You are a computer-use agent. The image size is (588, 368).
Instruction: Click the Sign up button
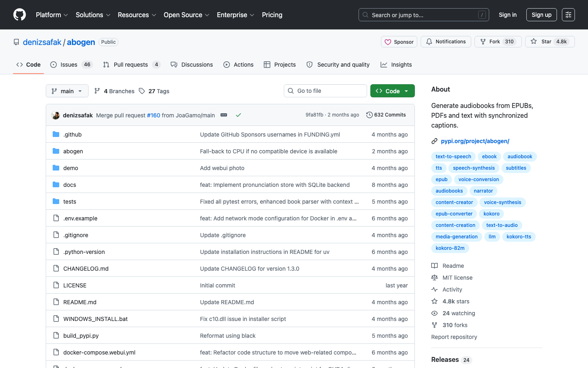541,15
